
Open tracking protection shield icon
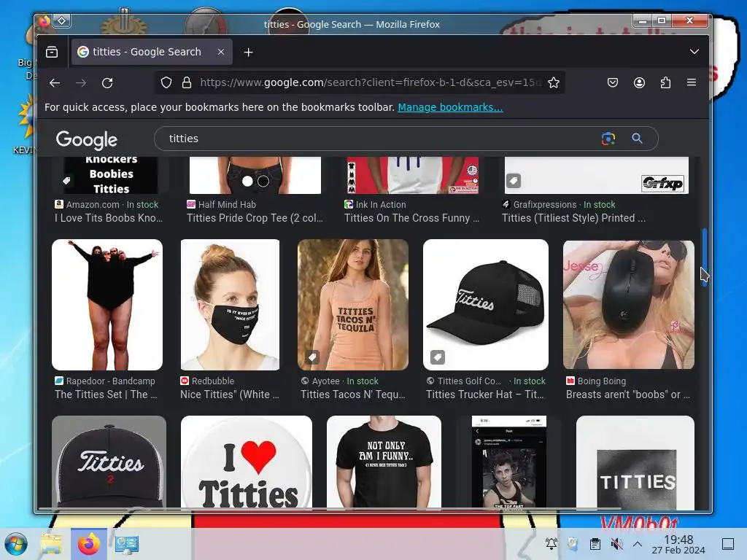[x=166, y=83]
